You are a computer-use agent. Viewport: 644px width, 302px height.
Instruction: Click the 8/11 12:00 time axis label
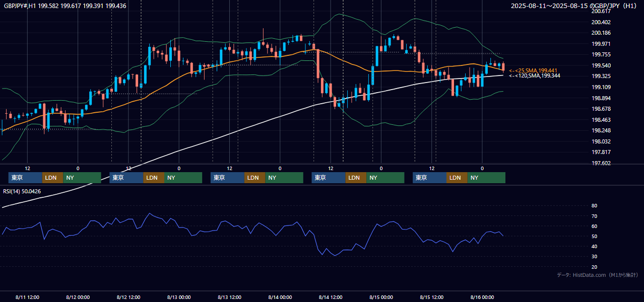(27, 297)
